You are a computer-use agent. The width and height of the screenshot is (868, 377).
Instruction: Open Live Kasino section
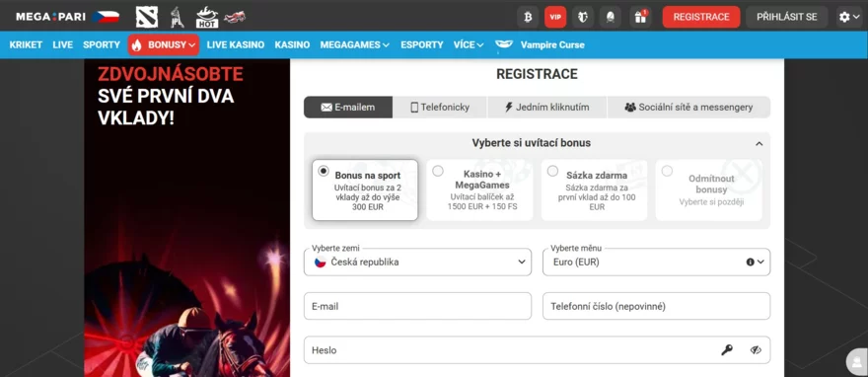coord(236,44)
